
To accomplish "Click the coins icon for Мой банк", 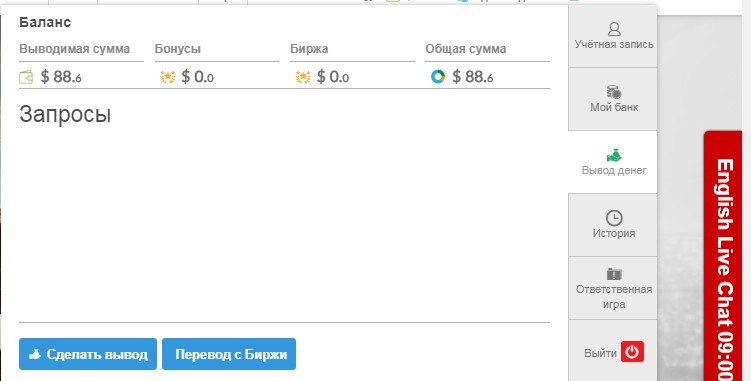I will pyautogui.click(x=614, y=92).
